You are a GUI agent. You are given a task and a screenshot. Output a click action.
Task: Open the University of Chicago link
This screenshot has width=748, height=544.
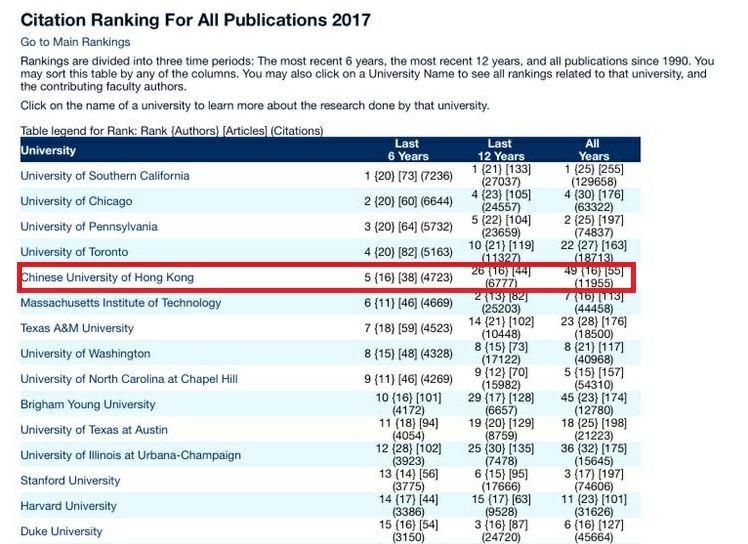tap(76, 201)
